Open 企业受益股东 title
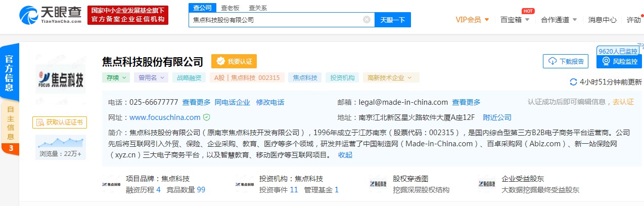Screen dimensions: 644x206 click(x=523, y=179)
